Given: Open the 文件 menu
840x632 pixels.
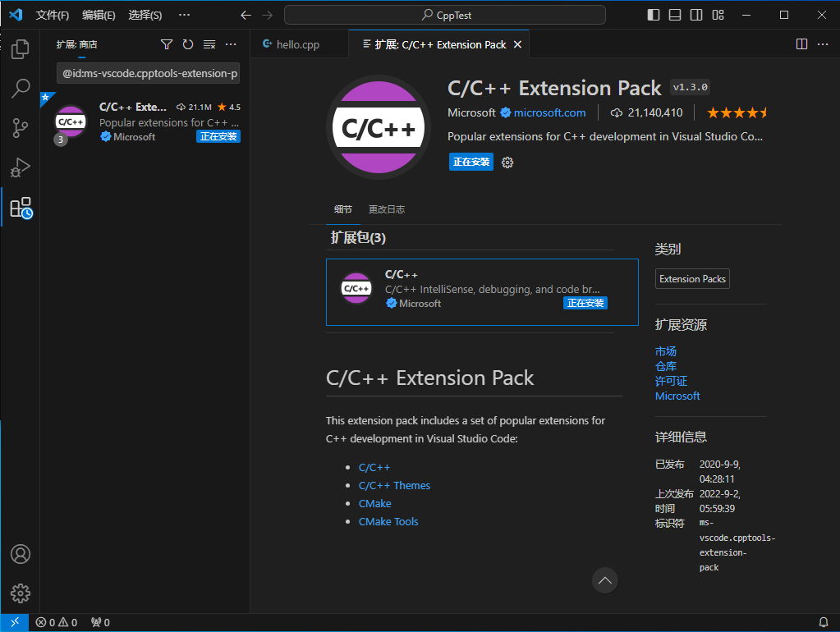Looking at the screenshot, I should point(52,14).
